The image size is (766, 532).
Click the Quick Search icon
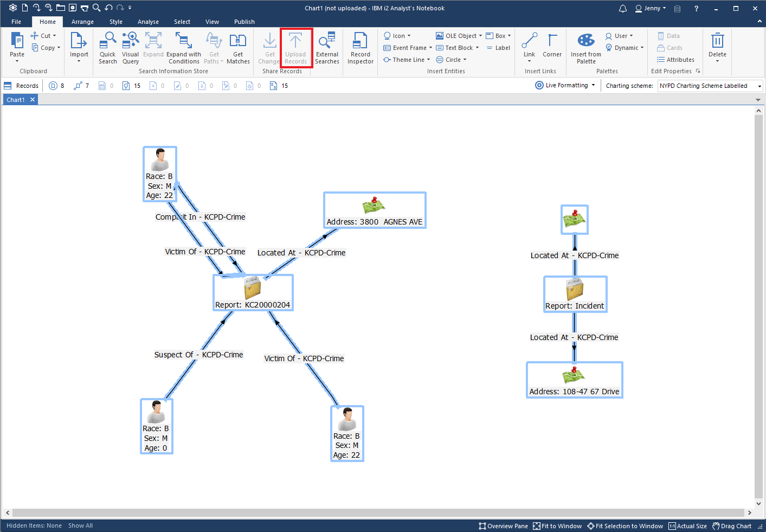click(107, 42)
